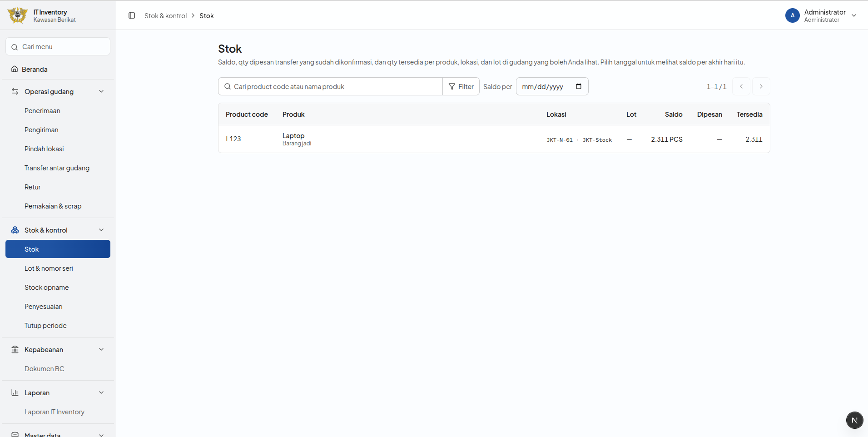
Task: Focus the product code search field
Action: tap(330, 86)
